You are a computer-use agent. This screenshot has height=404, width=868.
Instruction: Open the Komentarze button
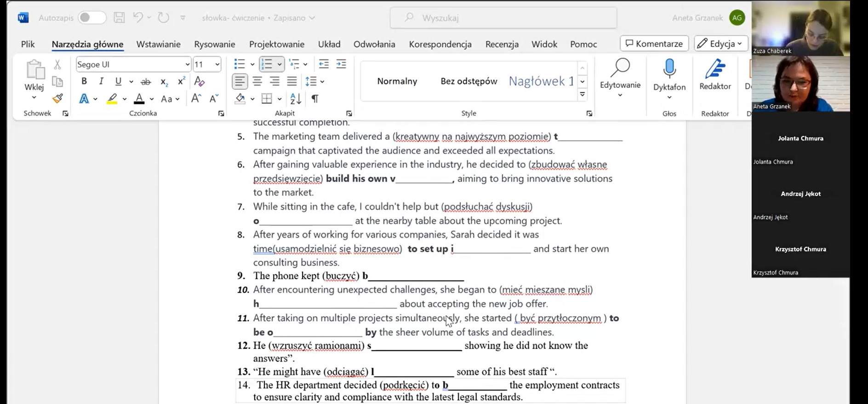(654, 44)
